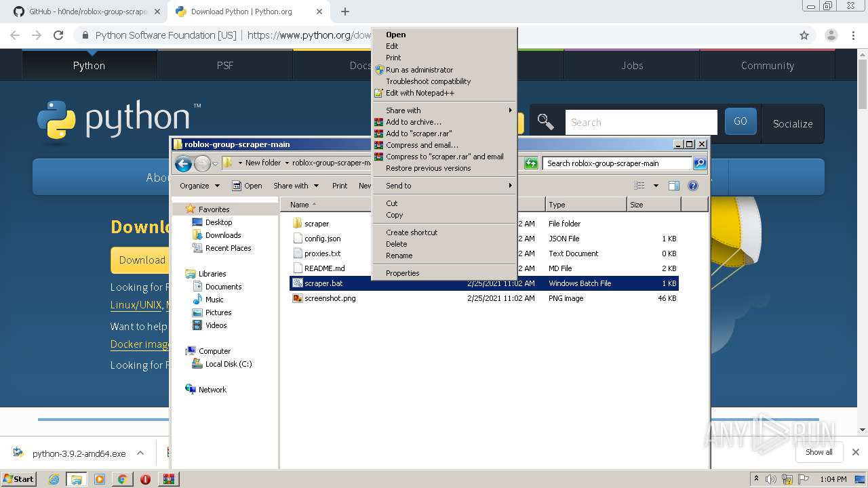868x488 pixels.
Task: Open the Organize dropdown menu
Action: [x=199, y=186]
